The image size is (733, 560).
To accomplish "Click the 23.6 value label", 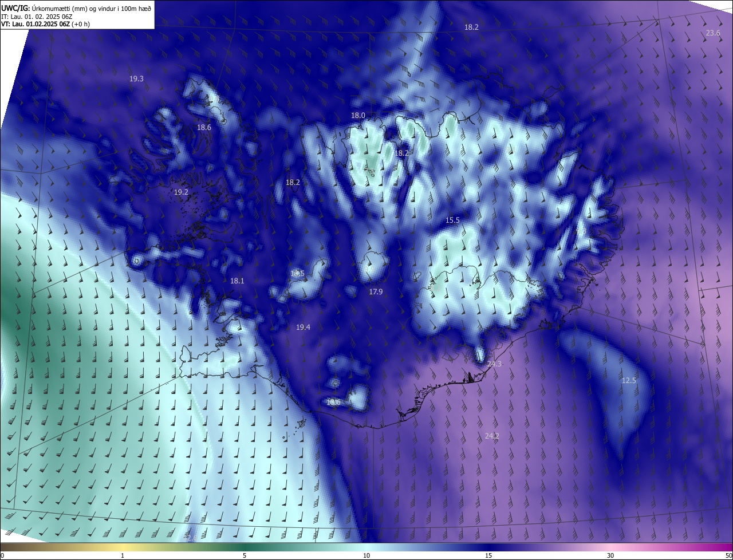I will tap(713, 33).
